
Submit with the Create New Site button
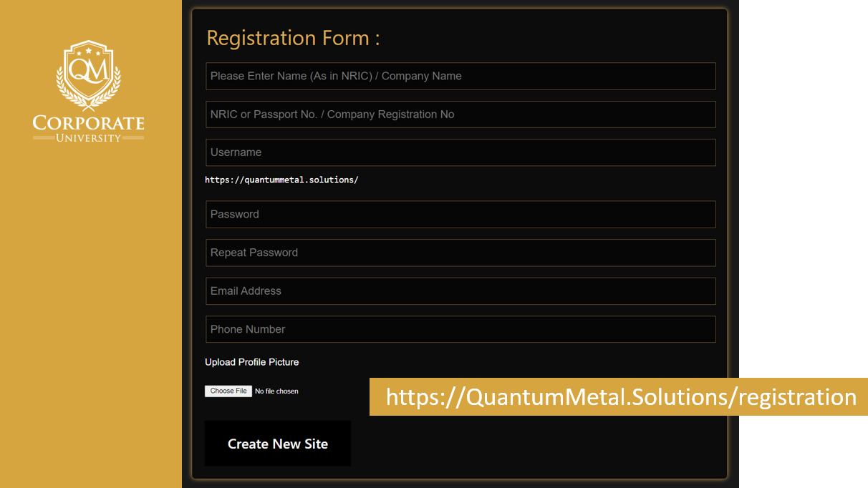(278, 444)
